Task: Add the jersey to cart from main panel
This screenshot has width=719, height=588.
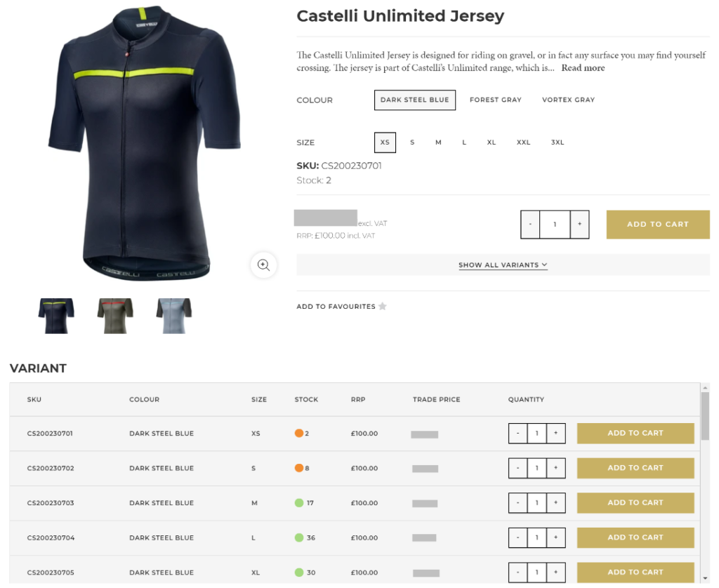Action: pos(657,224)
